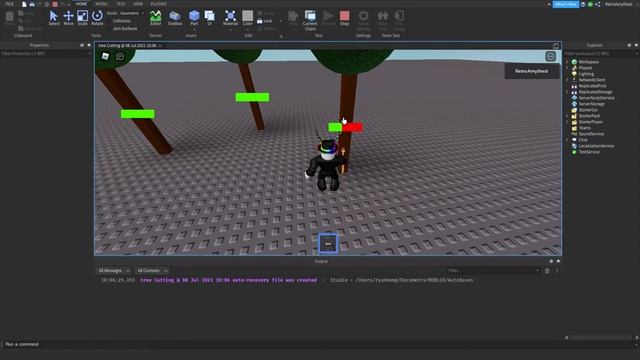The height and width of the screenshot is (360, 640).
Task: Select TestService in Explorer
Action: pyautogui.click(x=589, y=152)
